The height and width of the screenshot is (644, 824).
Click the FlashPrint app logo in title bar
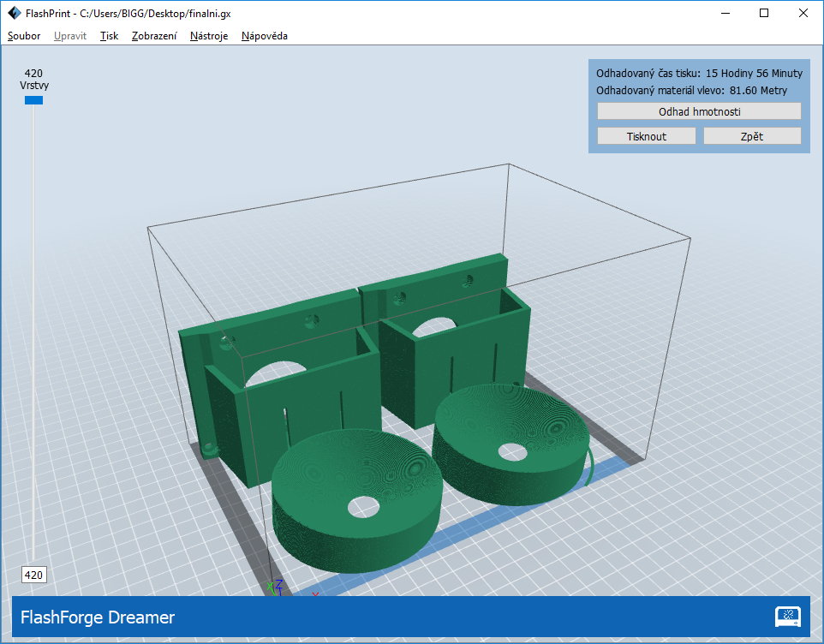coord(15,13)
